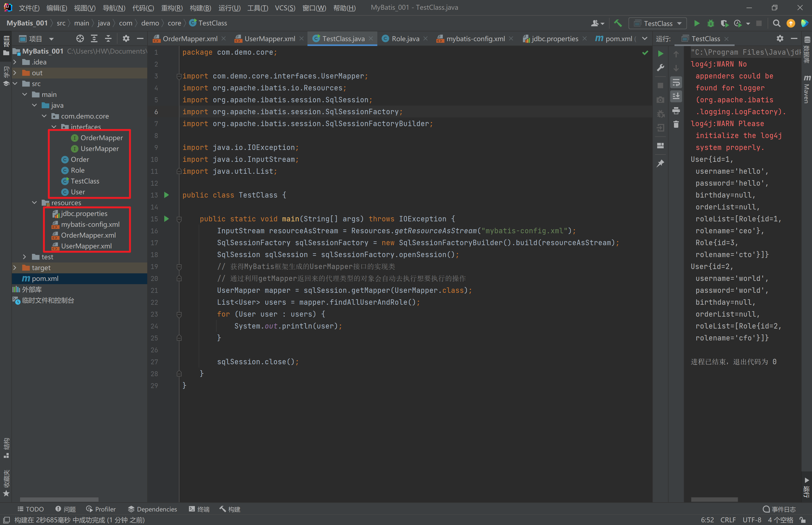The width and height of the screenshot is (812, 525).
Task: Switch to the UserMapper.xml editor tab
Action: (x=269, y=38)
